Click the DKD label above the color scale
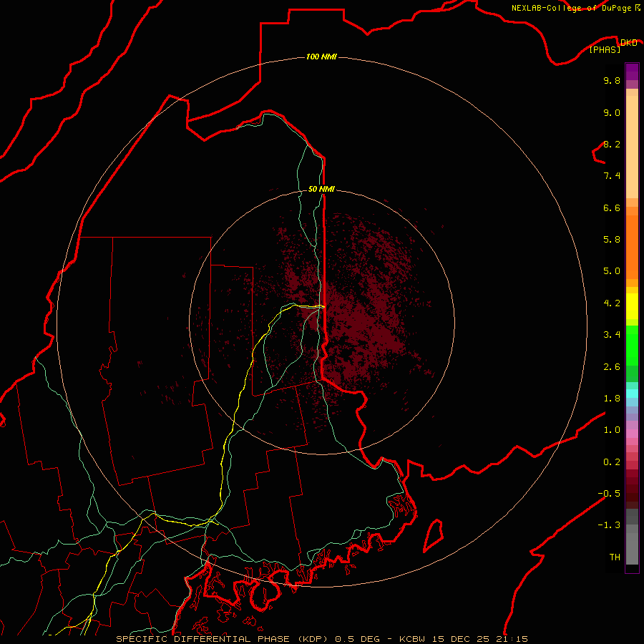The height and width of the screenshot is (644, 644). click(628, 43)
